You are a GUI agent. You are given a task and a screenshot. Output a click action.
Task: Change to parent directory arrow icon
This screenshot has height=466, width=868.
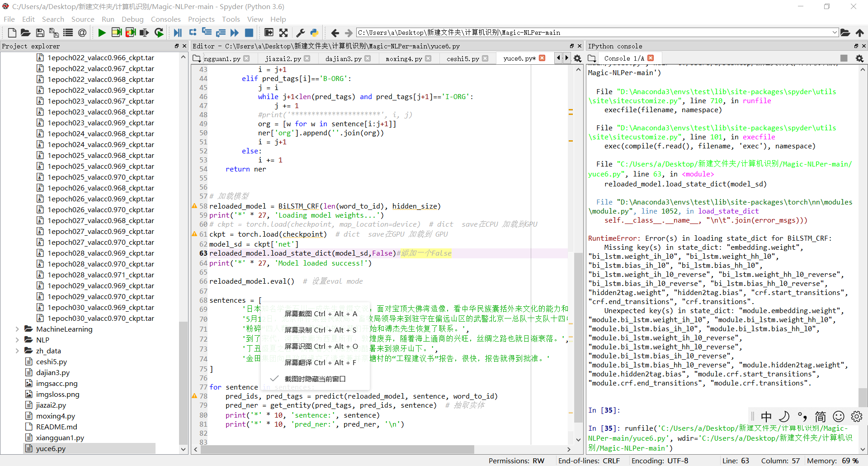859,33
